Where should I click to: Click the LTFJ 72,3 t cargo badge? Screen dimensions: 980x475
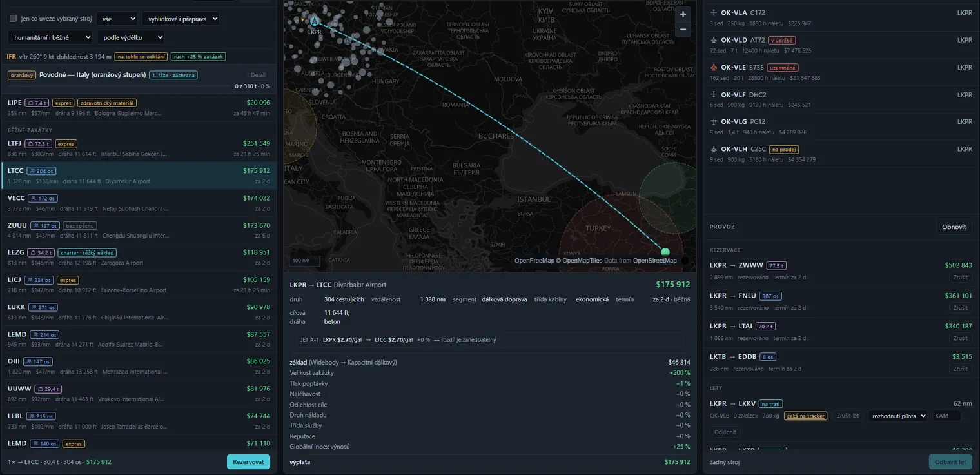[38, 144]
